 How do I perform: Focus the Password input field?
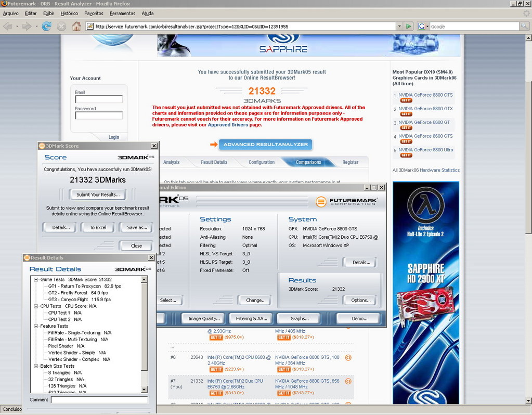[x=99, y=115]
